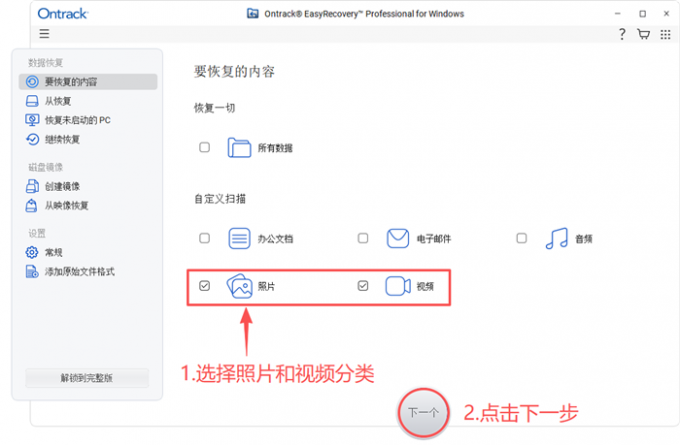Click the 电子邮件 label text
The image size is (680, 445).
pyautogui.click(x=434, y=239)
